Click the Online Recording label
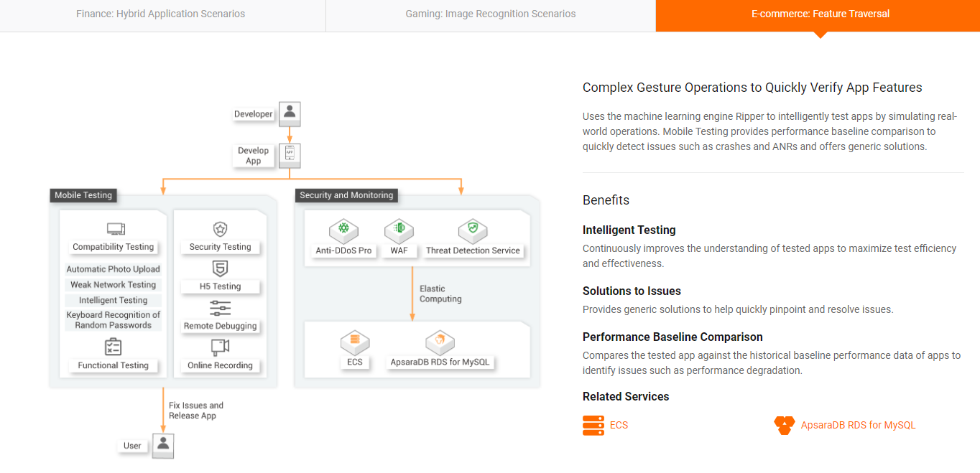 [x=221, y=365]
